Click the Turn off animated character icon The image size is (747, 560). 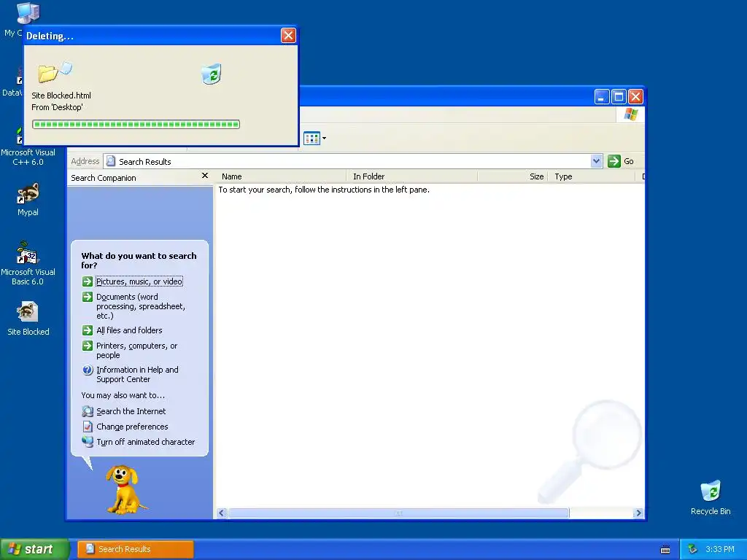click(88, 441)
